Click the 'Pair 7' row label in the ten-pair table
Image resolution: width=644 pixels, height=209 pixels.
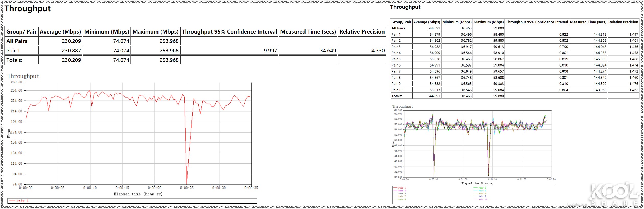(396, 71)
